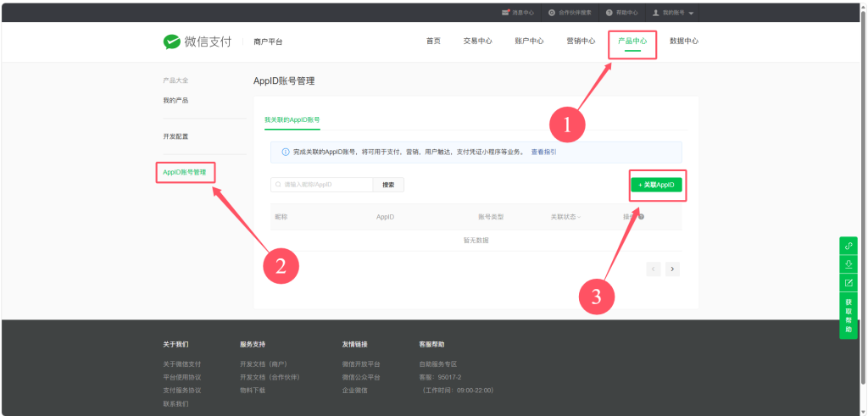Open the footer link 自助服务专区
This screenshot has width=868, height=416.
coord(438,364)
